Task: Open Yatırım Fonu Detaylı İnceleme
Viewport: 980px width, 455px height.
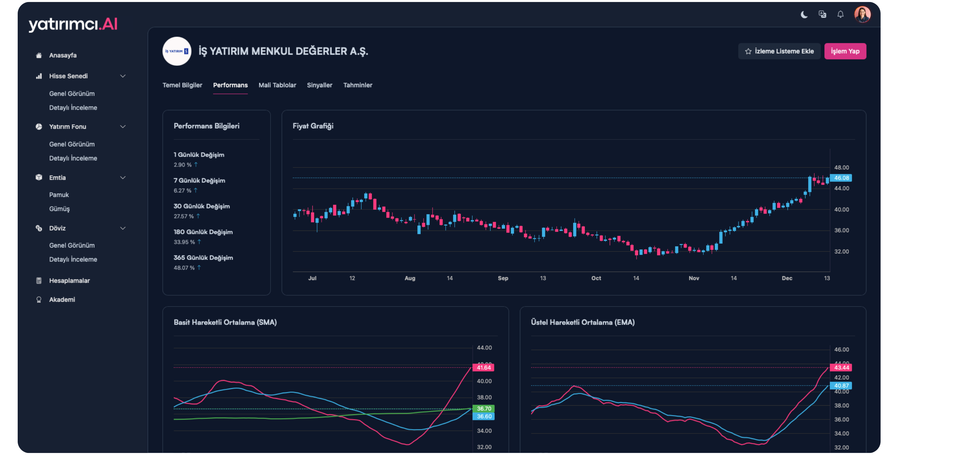Action: tap(73, 158)
